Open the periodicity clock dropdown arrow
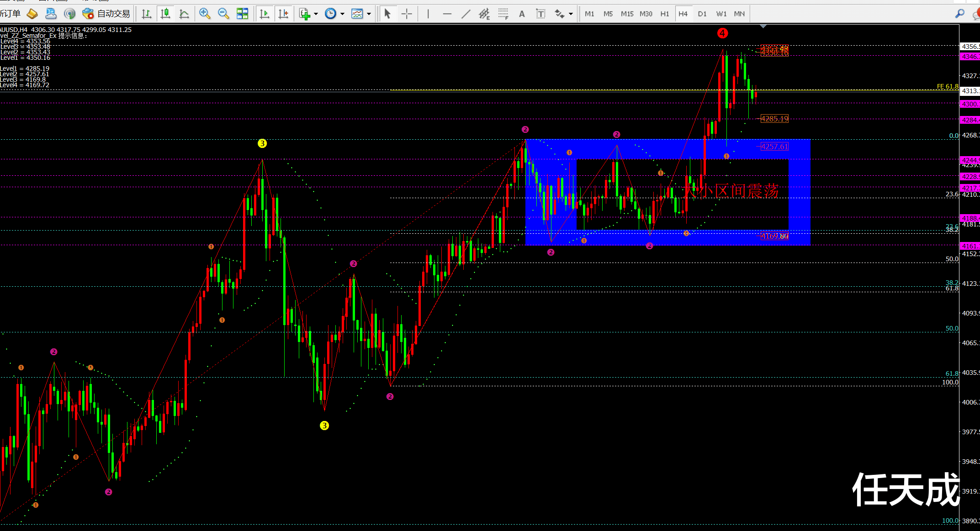The height and width of the screenshot is (531, 980). pos(342,14)
